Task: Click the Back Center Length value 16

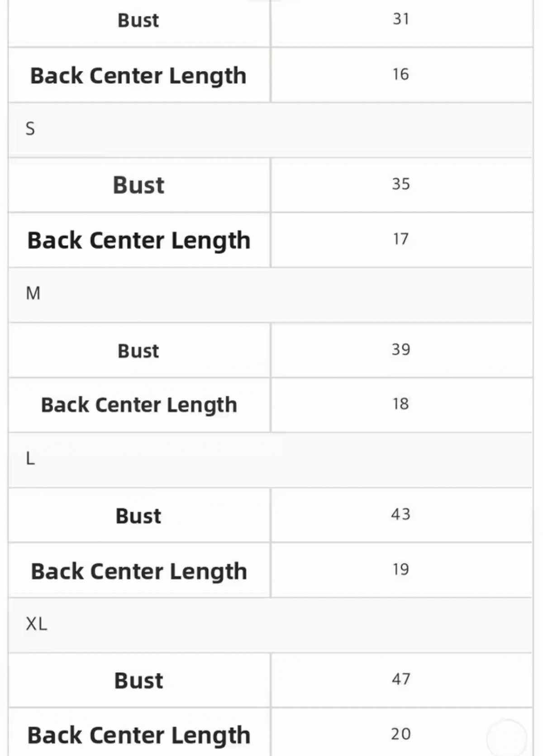Action: point(401,75)
